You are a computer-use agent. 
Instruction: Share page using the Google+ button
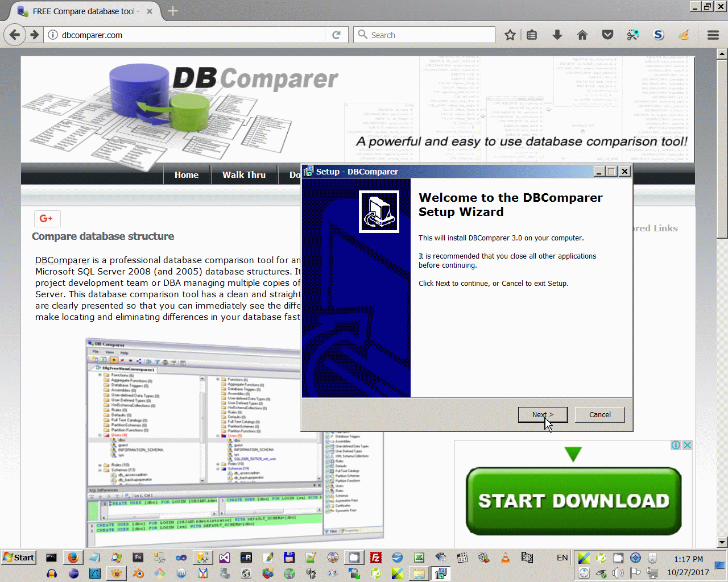[x=47, y=218]
